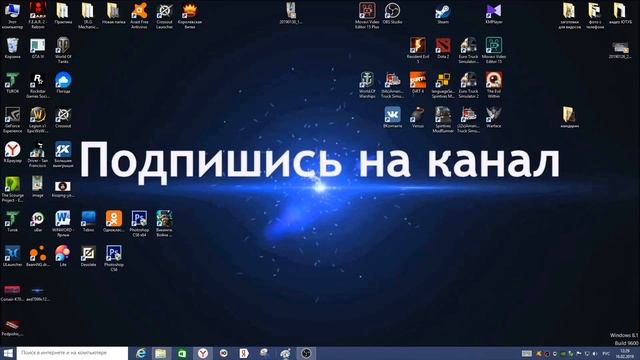Image resolution: width=640 pixels, height=360 pixels.
Task: Launch Steam
Action: 443,13
